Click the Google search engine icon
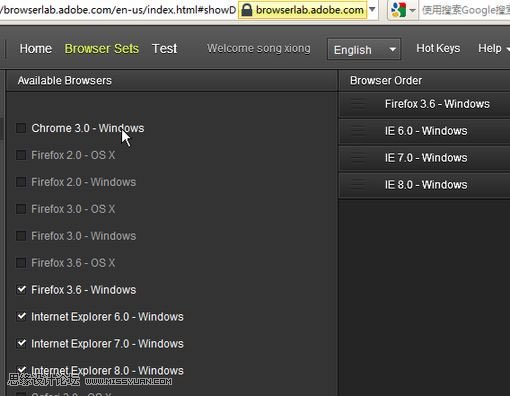 coord(398,10)
